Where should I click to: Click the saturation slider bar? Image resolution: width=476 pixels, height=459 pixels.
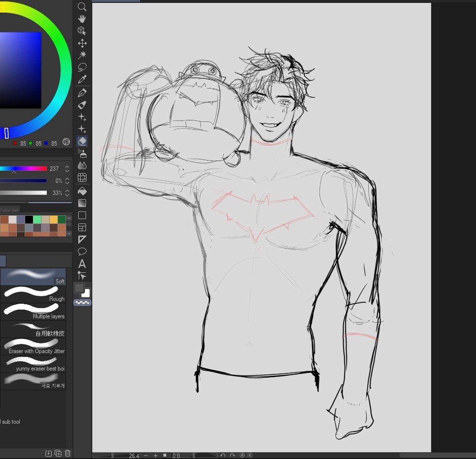(x=23, y=181)
